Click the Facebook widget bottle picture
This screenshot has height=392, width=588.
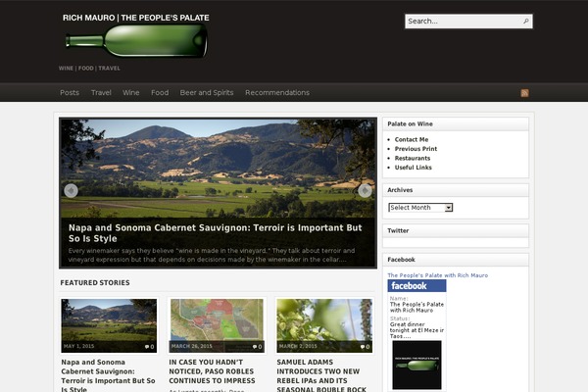click(416, 365)
